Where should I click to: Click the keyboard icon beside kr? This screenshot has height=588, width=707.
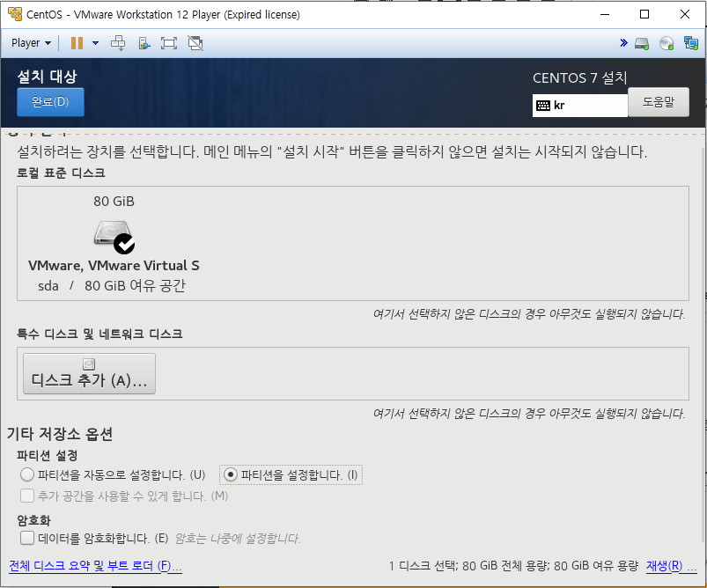coord(543,106)
